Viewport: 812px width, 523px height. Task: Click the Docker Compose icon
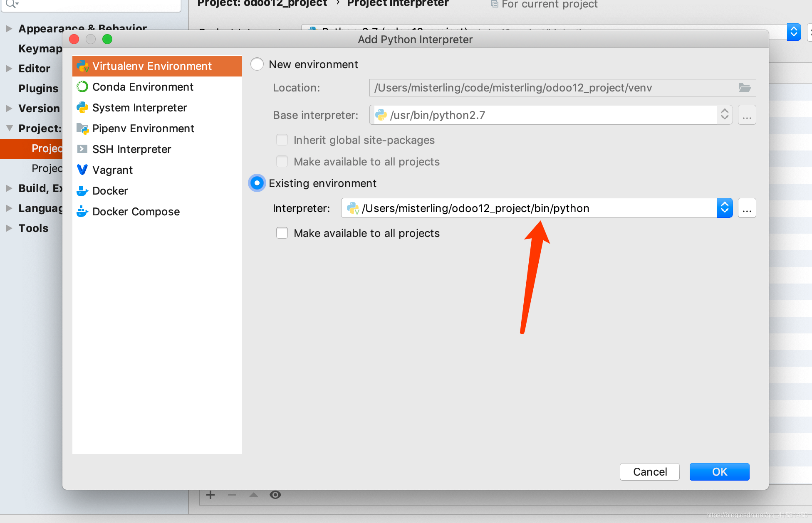82,212
